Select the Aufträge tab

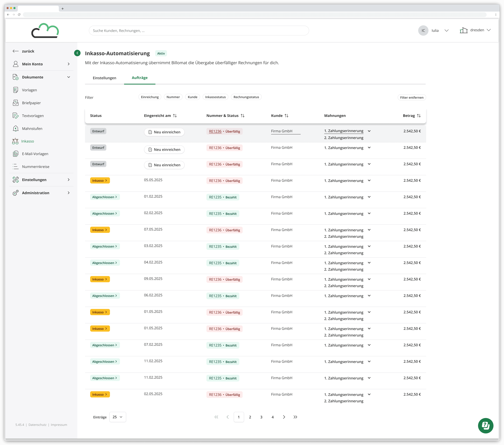(140, 78)
